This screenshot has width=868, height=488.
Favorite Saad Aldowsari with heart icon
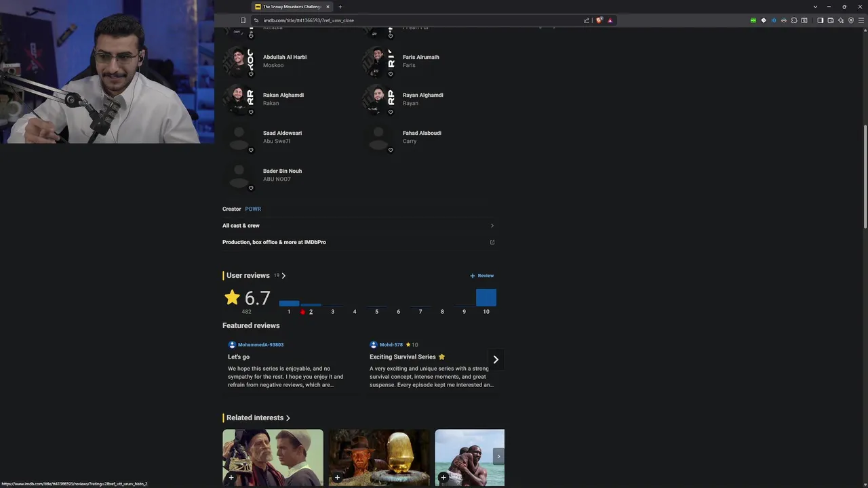coord(251,150)
